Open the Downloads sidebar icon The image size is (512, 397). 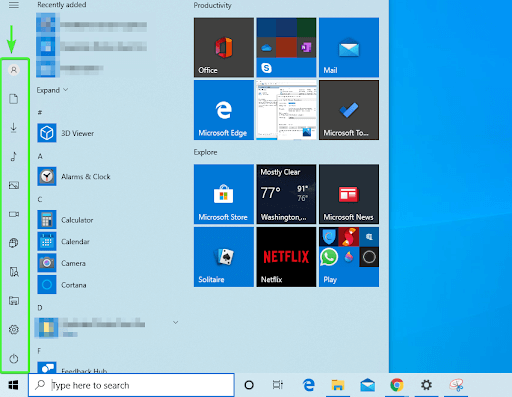pos(14,128)
